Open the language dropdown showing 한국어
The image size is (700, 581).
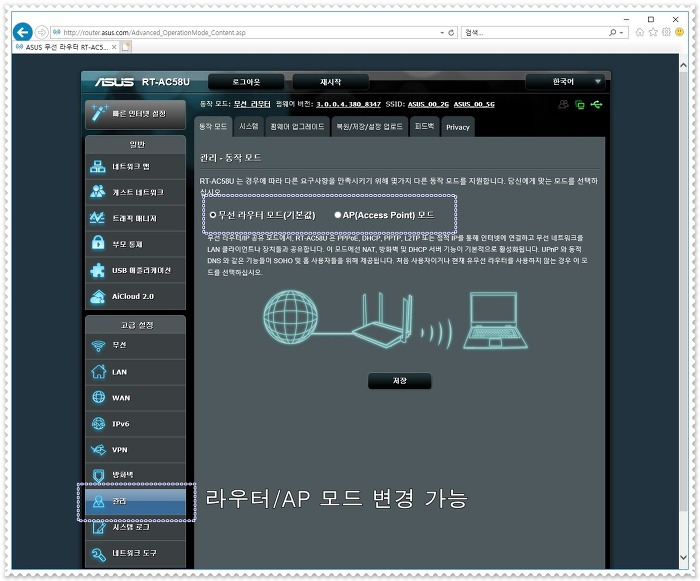(565, 82)
